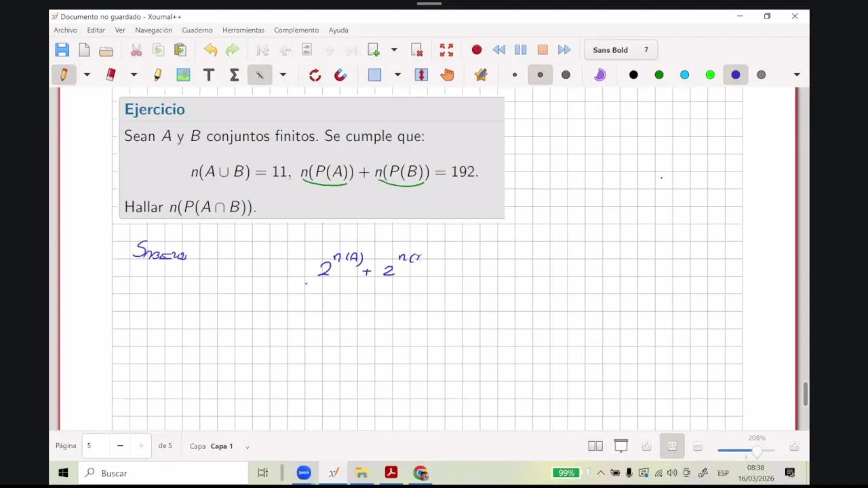
Task: Open the Navegación menu
Action: point(153,30)
